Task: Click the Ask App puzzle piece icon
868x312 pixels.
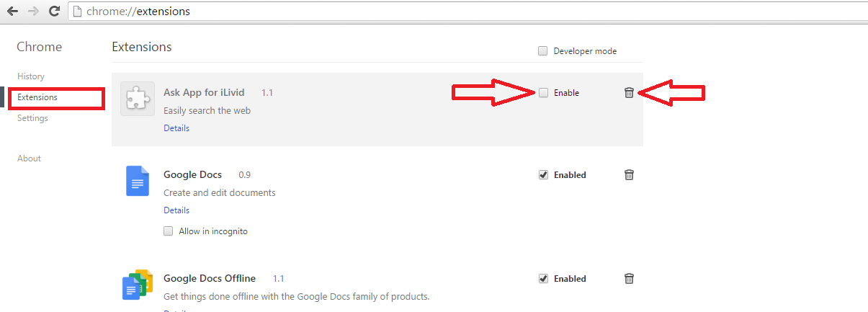Action: [x=138, y=98]
